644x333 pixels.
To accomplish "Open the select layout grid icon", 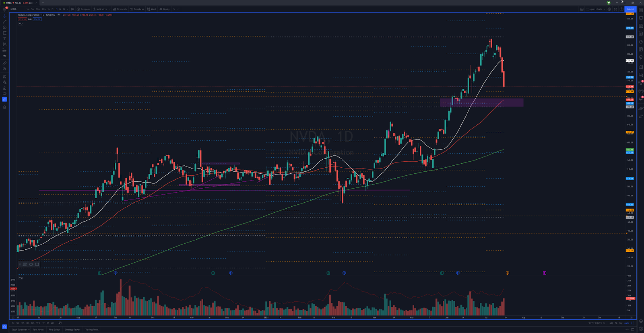I will click(x=582, y=9).
